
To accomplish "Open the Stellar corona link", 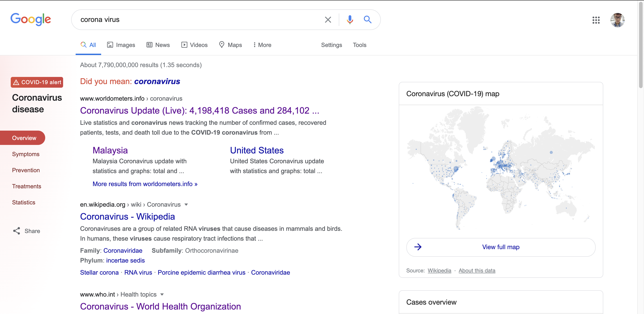I will [99, 272].
